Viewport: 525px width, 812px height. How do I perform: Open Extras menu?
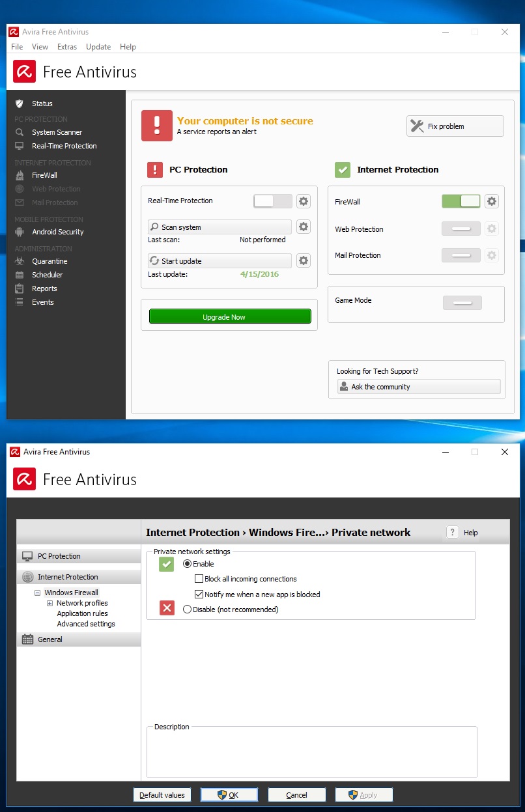point(67,47)
